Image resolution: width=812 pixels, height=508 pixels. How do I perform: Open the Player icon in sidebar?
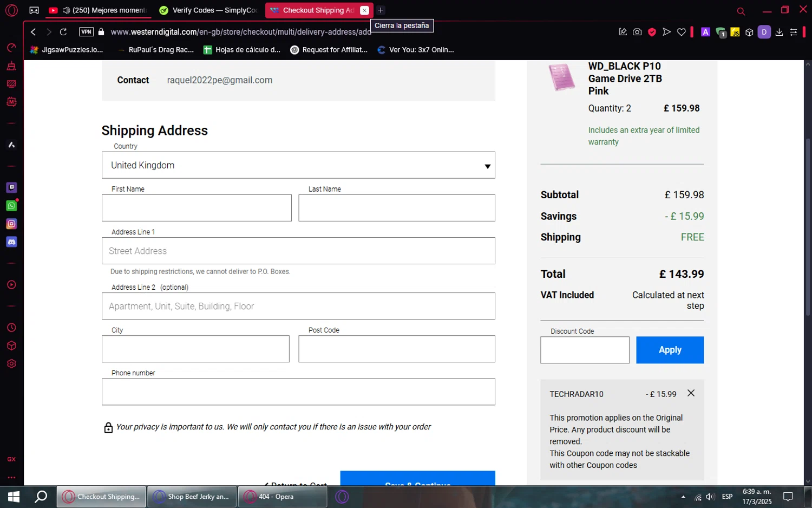click(x=11, y=285)
